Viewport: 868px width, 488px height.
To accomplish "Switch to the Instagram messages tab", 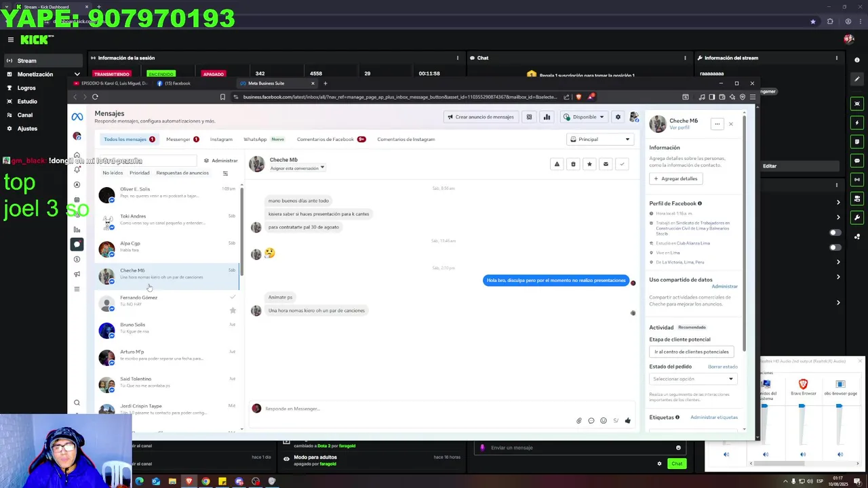I will 221,139.
